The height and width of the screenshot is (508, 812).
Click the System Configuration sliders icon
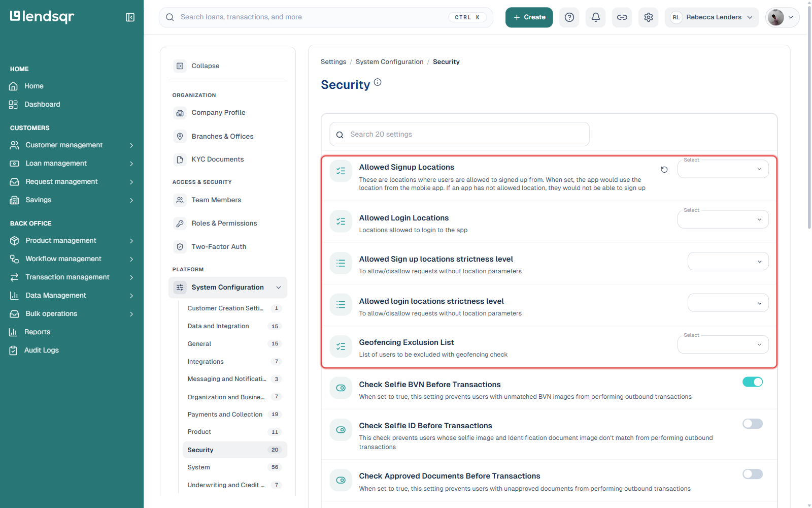pyautogui.click(x=180, y=288)
